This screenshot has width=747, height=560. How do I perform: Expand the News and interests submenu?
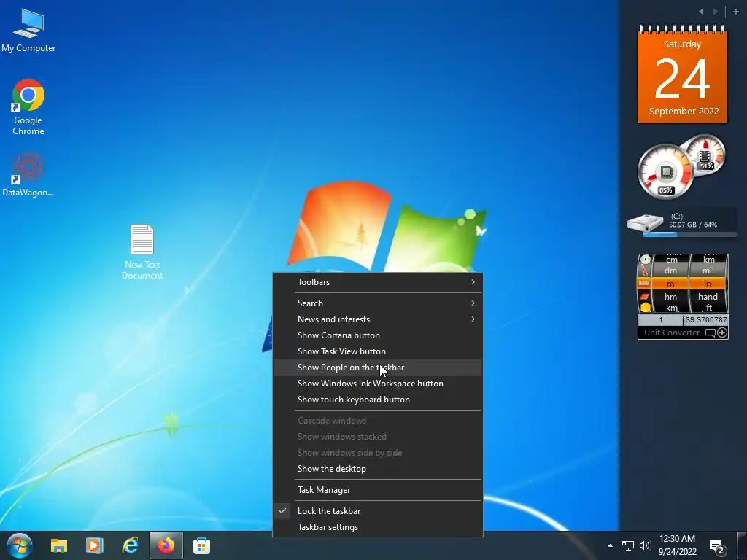(378, 319)
